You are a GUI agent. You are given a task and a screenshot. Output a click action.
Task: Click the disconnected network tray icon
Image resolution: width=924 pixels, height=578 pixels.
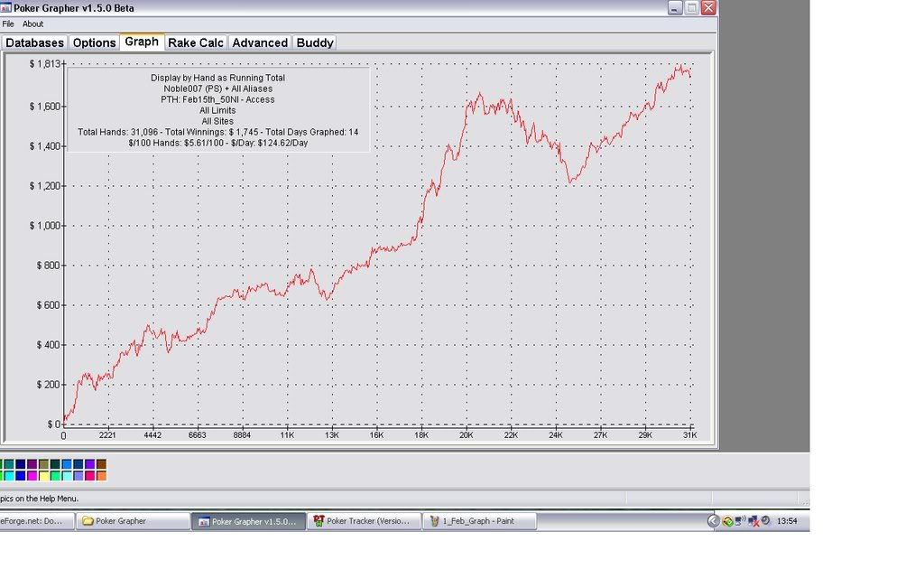(753, 521)
